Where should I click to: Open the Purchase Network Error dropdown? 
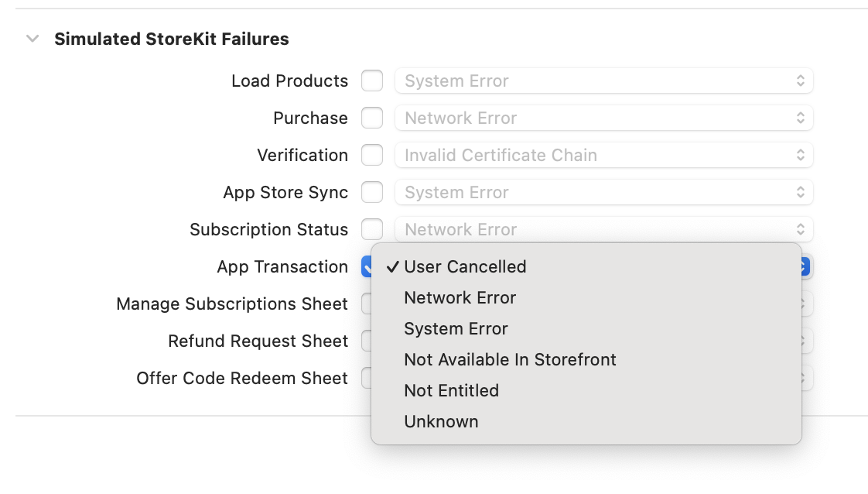(604, 118)
